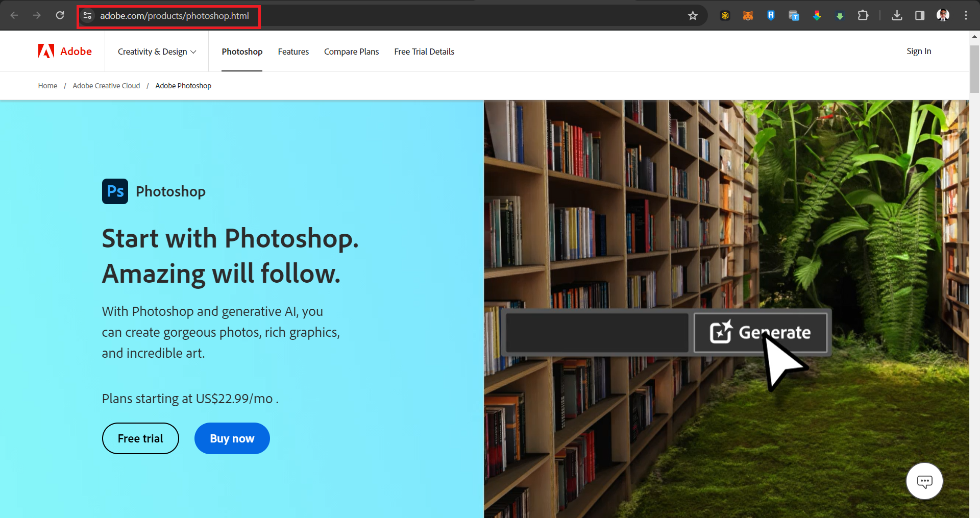980x518 pixels.
Task: Follow the Adobe Creative Cloud breadcrumb link
Action: (106, 85)
